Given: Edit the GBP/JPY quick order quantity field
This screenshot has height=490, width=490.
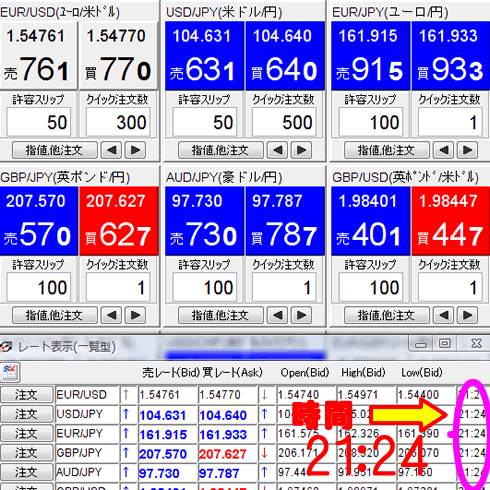Looking at the screenshot, I should coord(118,287).
